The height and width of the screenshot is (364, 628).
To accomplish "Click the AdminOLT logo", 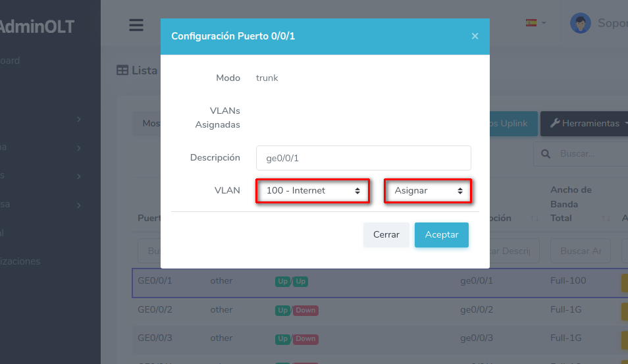I will pyautogui.click(x=37, y=27).
